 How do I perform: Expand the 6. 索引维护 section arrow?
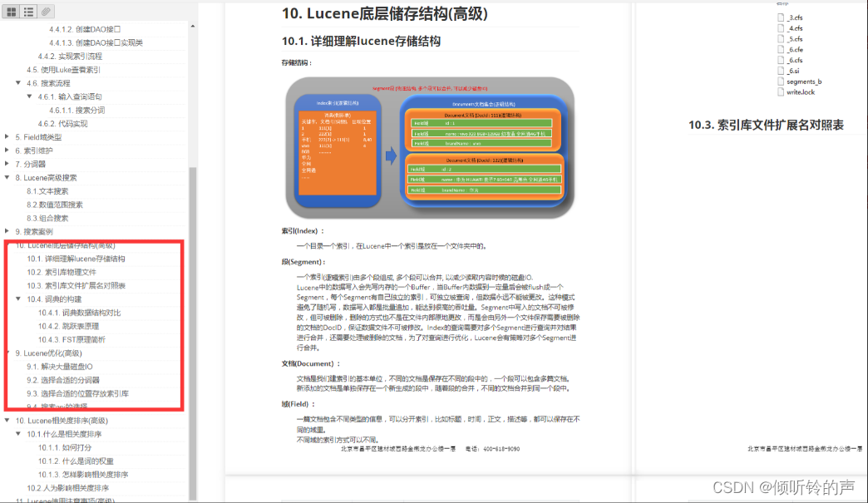(7, 150)
